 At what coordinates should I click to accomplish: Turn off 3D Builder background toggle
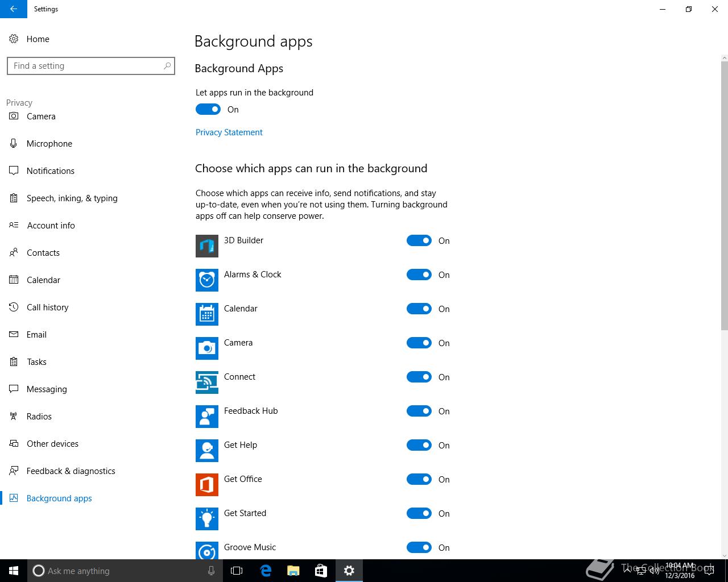coord(419,240)
